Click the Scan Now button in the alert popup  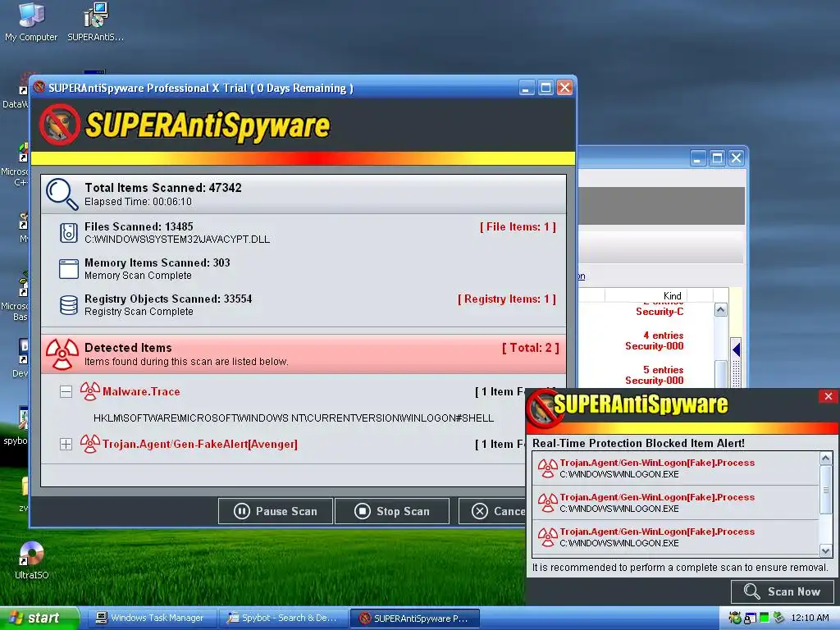783,591
